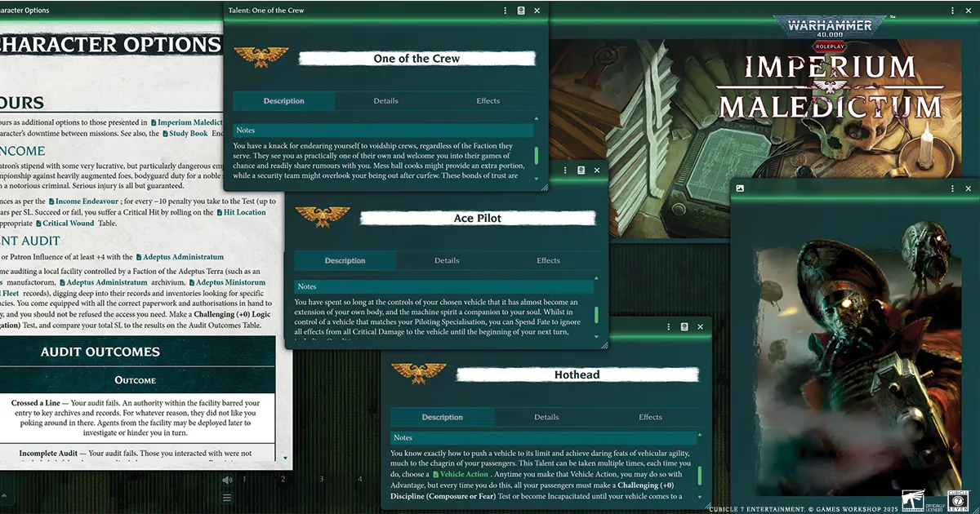Viewport: 980px width, 514px height.
Task: Click the book icon in Ace Pilot header
Action: point(581,171)
